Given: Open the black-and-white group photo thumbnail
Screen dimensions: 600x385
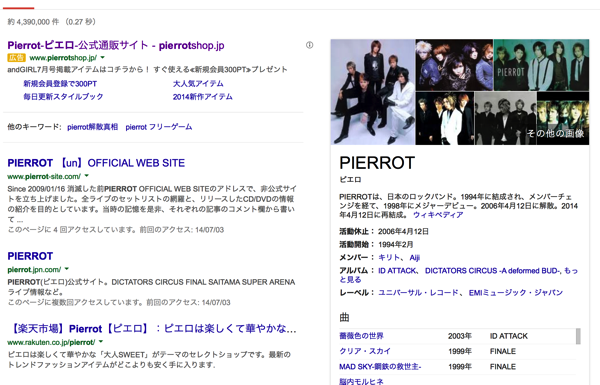Looking at the screenshot, I should 505,118.
